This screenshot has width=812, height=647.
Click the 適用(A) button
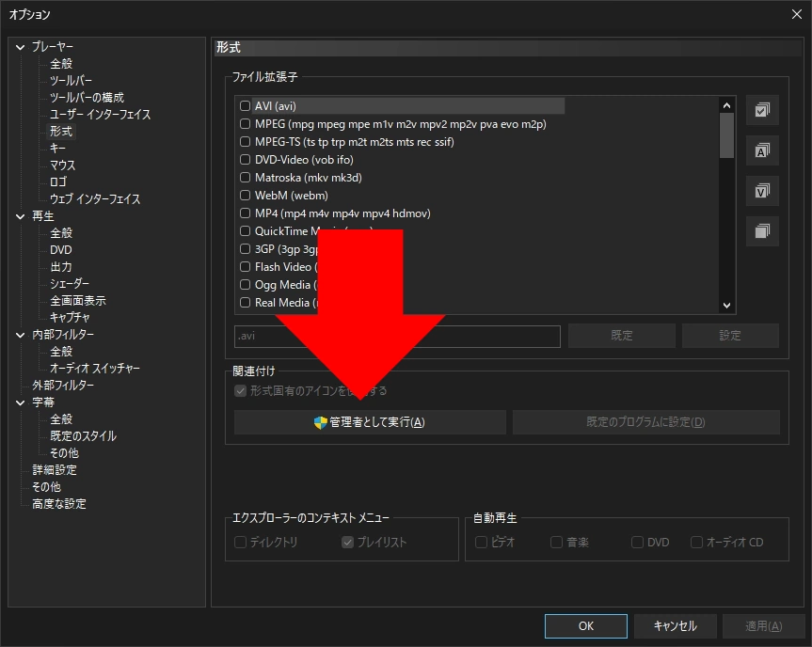[x=763, y=626]
